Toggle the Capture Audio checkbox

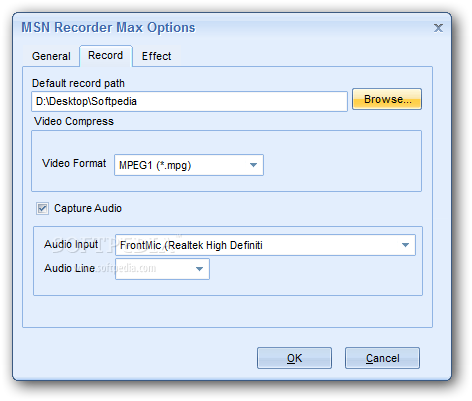(x=42, y=209)
